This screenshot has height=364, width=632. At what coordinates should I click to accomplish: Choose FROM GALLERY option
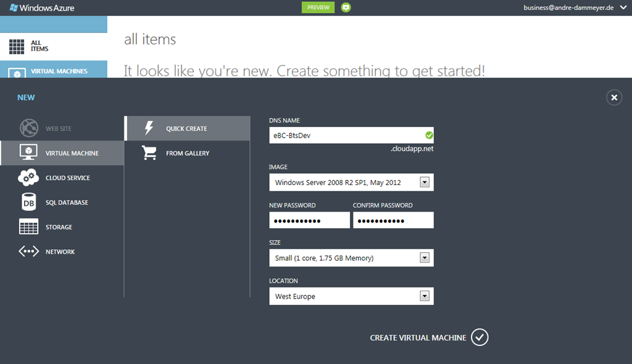click(x=188, y=153)
